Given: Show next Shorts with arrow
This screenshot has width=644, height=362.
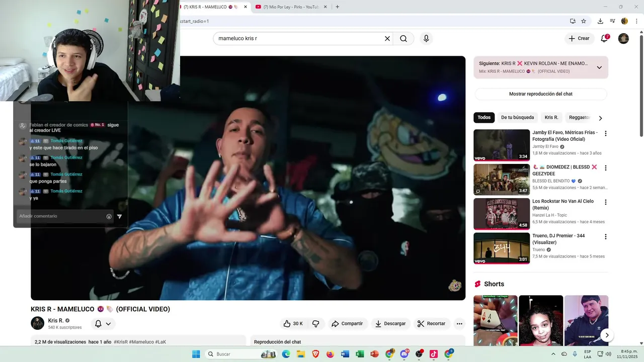Looking at the screenshot, I should 607,335.
